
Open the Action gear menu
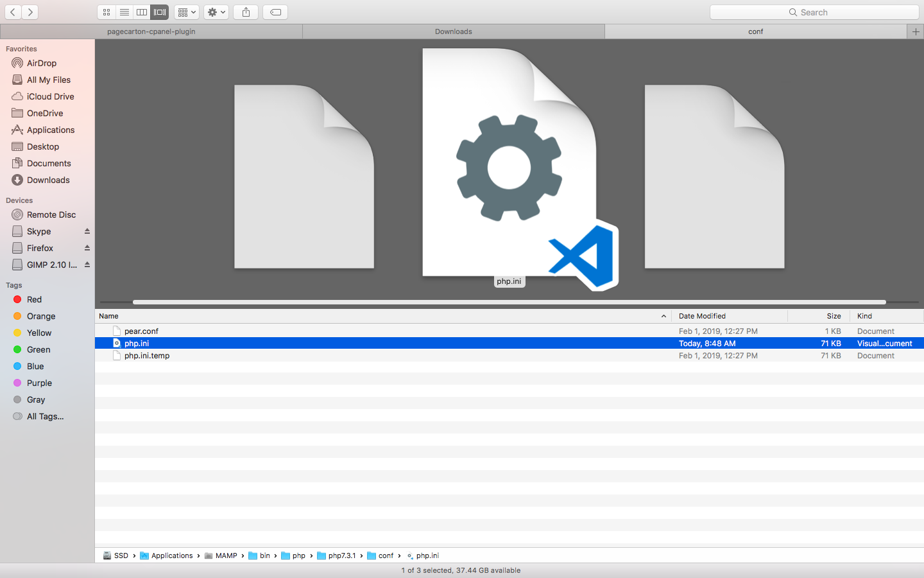click(x=216, y=12)
